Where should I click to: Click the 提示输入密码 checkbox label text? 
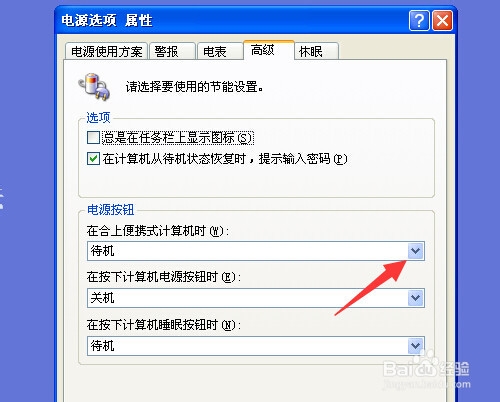coord(225,159)
